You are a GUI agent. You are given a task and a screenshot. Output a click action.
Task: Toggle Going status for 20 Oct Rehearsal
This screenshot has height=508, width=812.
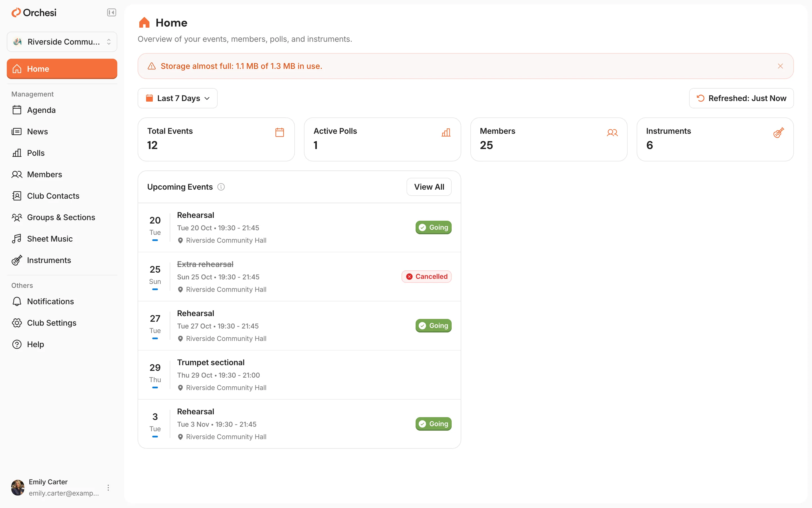pos(433,227)
